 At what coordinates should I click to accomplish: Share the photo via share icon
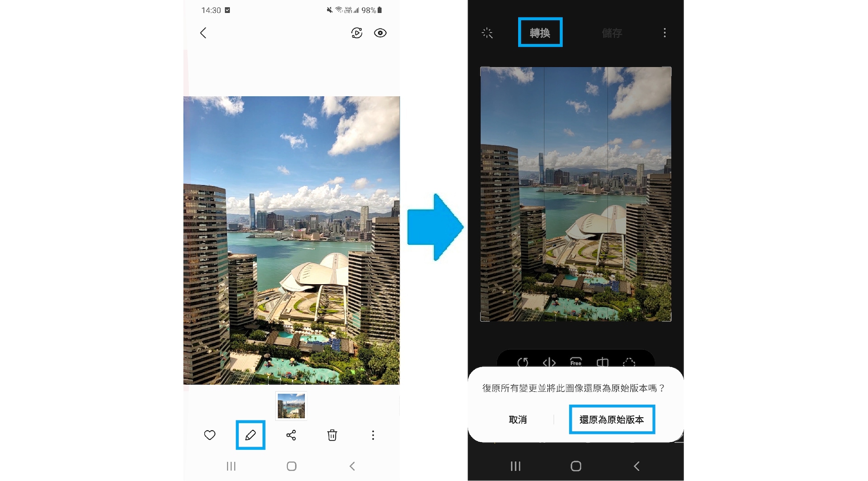click(291, 435)
